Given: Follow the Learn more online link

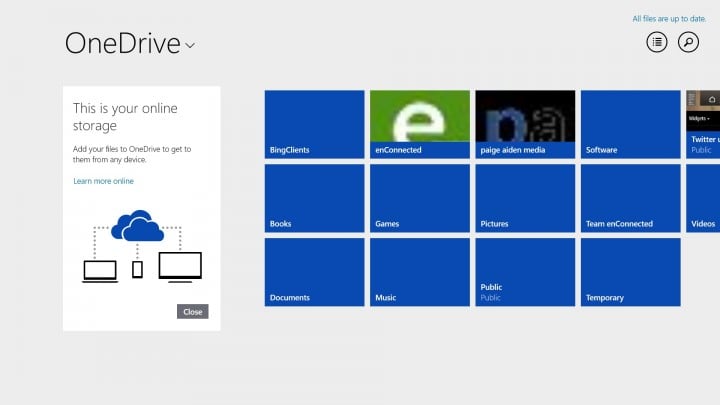Looking at the screenshot, I should pyautogui.click(x=103, y=181).
